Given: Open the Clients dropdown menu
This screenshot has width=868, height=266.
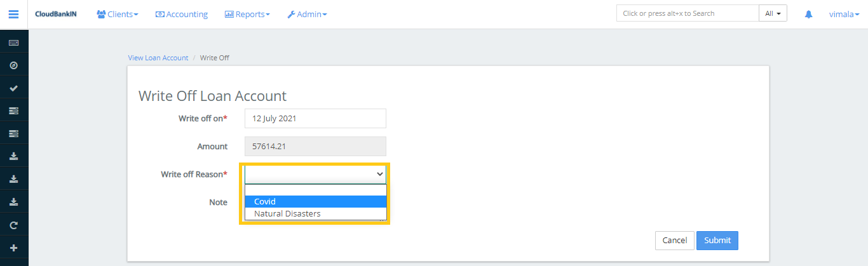Looking at the screenshot, I should click(118, 14).
